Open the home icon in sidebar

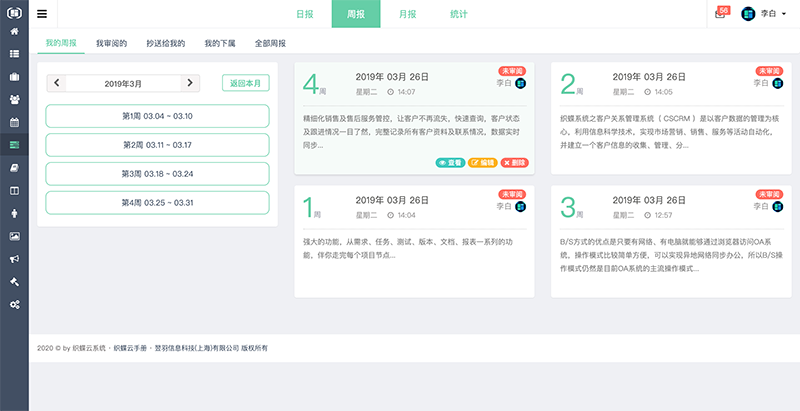click(14, 32)
